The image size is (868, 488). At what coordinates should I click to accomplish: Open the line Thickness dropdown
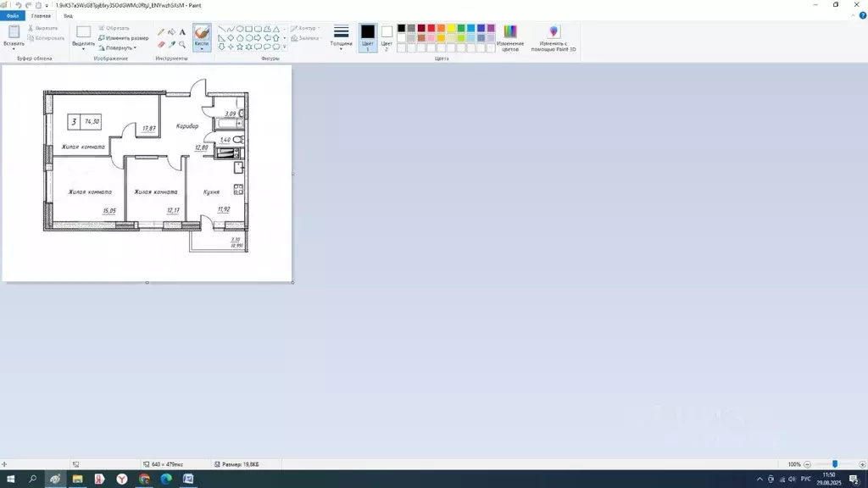coord(341,37)
